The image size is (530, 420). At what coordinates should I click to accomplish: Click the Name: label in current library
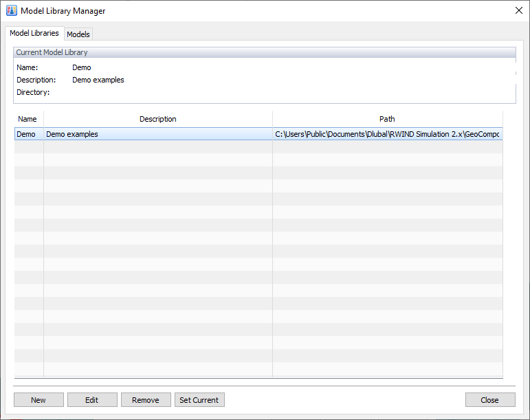[27, 67]
